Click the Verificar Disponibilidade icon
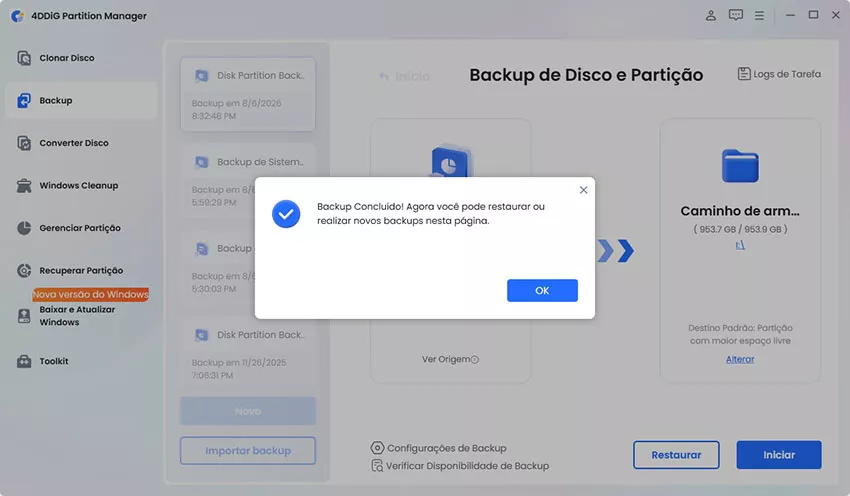Screen dimensions: 850x496 pyautogui.click(x=377, y=466)
